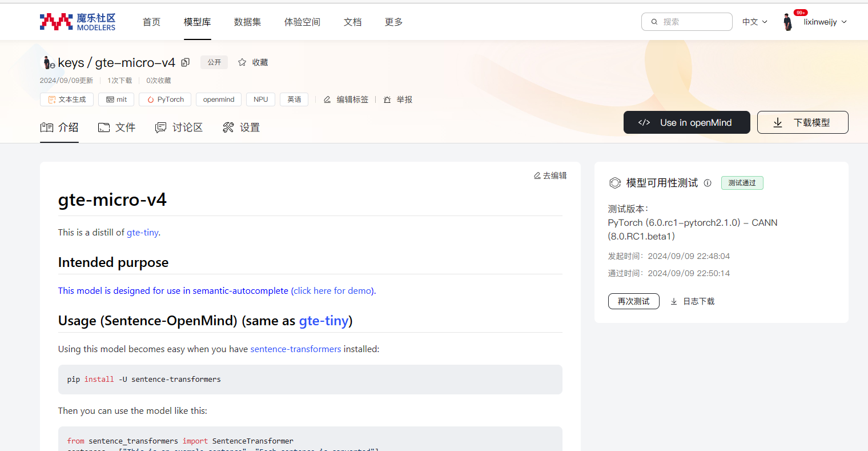The image size is (868, 451).
Task: Click the info icon beside 模型可用性测试
Action: point(708,182)
